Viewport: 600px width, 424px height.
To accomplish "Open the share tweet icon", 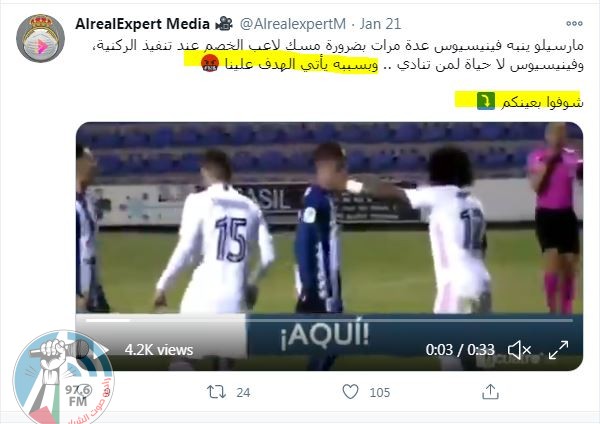I will point(490,392).
